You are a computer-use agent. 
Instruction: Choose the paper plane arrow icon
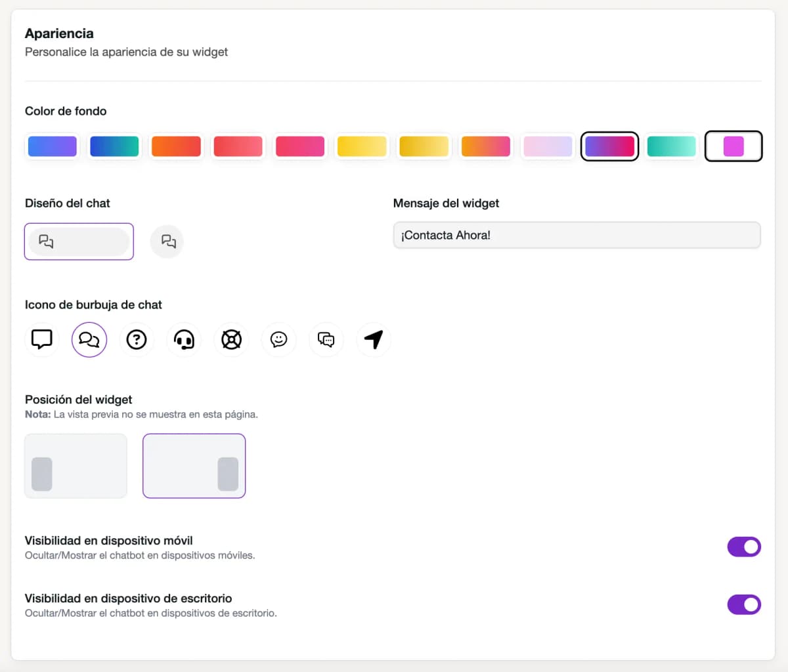pos(373,339)
